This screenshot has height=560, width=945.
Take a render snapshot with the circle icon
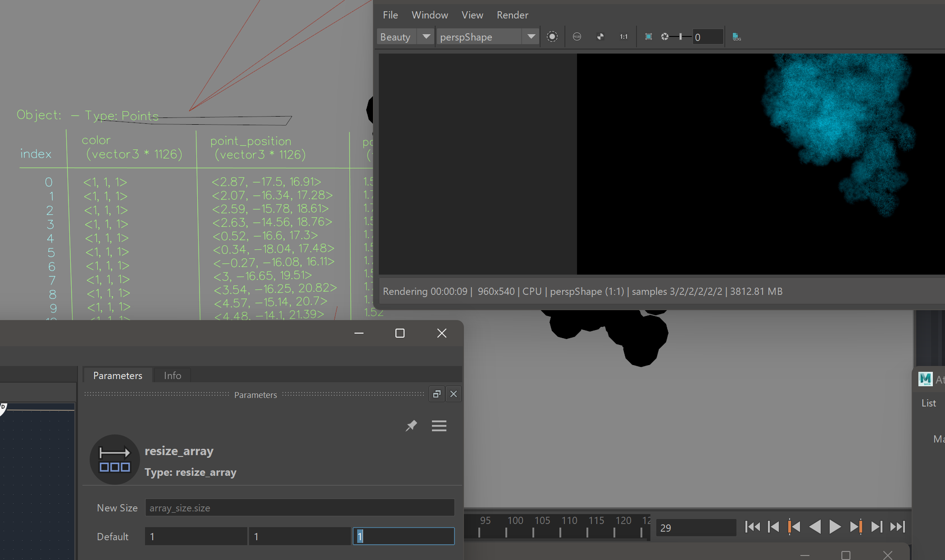tap(552, 36)
